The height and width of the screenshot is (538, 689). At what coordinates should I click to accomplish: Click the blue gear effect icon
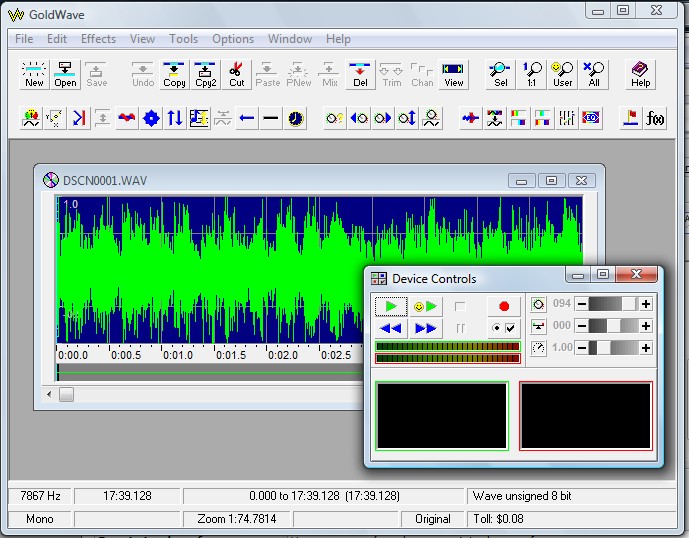[151, 118]
